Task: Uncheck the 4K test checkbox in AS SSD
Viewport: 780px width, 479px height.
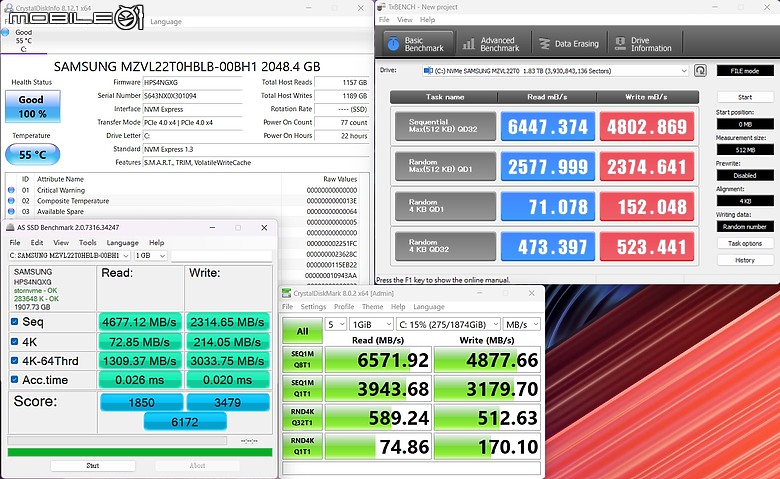Action: click(14, 342)
